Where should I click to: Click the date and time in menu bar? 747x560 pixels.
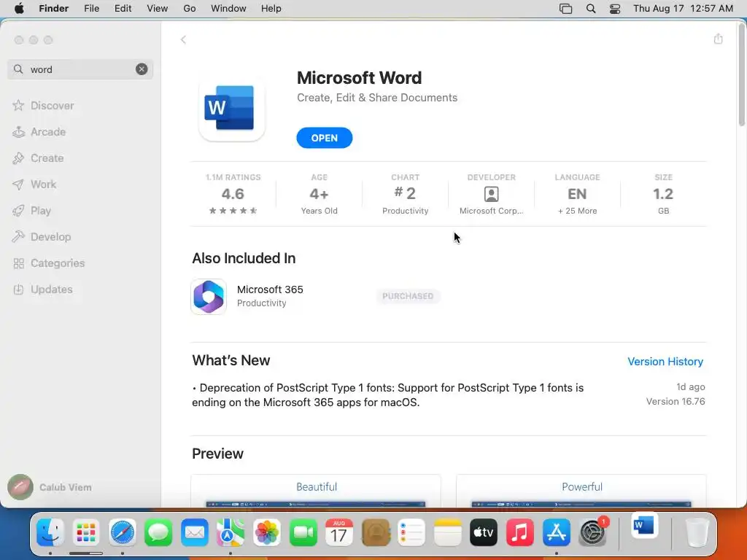[683, 8]
